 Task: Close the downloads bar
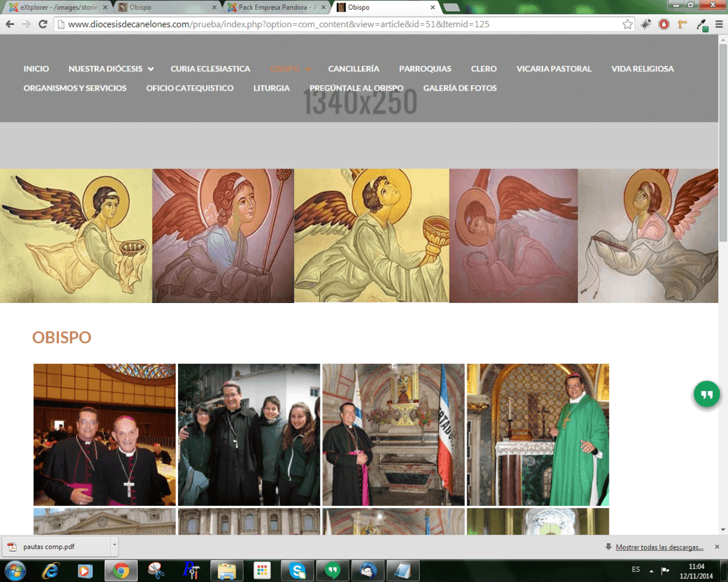[x=717, y=547]
